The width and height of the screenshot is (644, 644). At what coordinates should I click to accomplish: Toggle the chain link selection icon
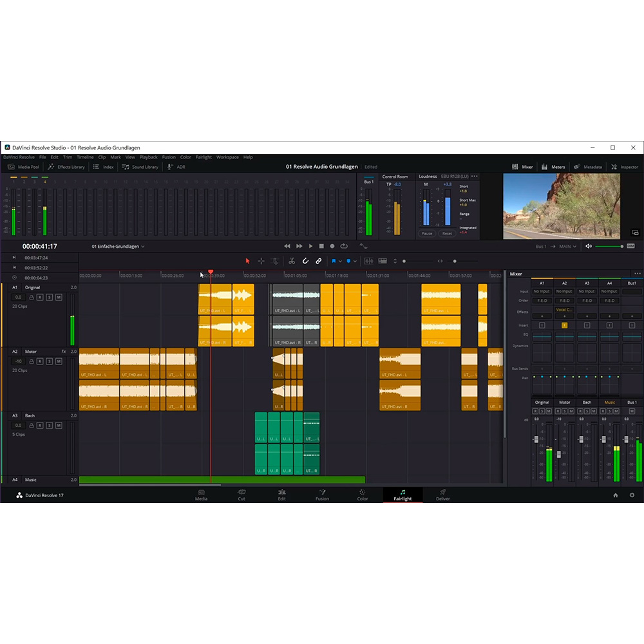(x=318, y=261)
